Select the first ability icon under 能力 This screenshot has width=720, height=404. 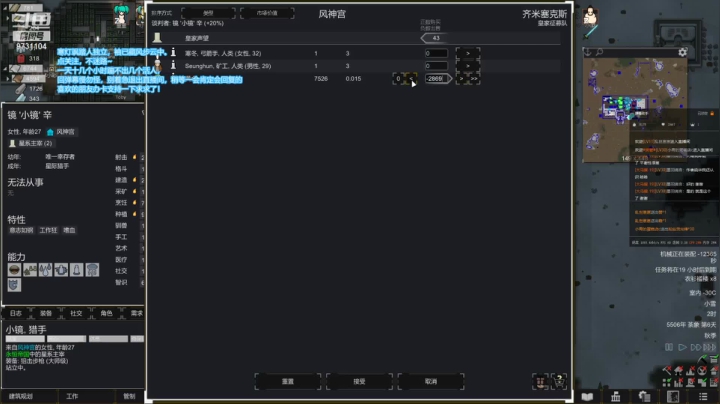click(14, 269)
